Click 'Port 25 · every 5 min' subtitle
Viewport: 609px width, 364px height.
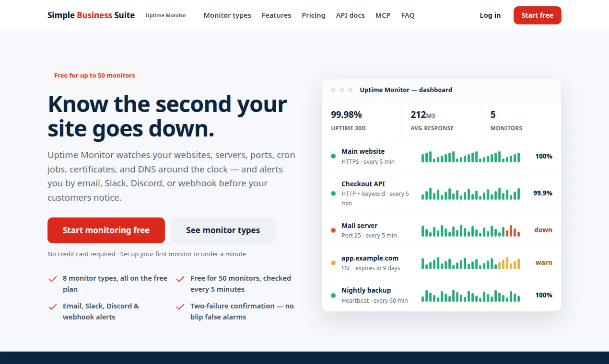point(369,236)
